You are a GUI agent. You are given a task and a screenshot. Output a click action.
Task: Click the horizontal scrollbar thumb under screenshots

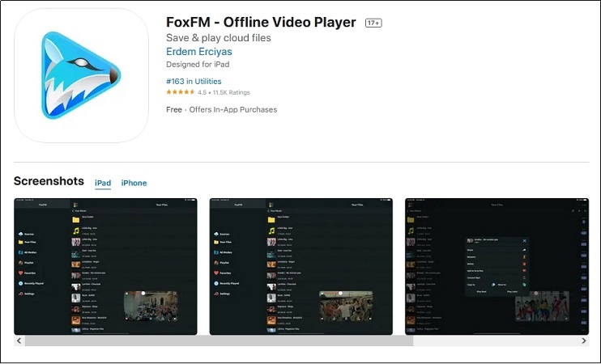pos(219,341)
